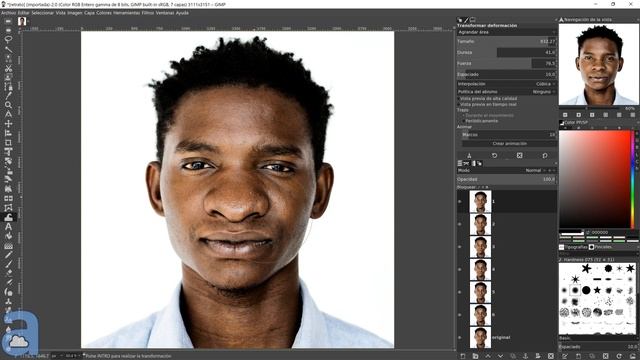Edit the selected brush
This screenshot has height=360, width=640.
565,356
